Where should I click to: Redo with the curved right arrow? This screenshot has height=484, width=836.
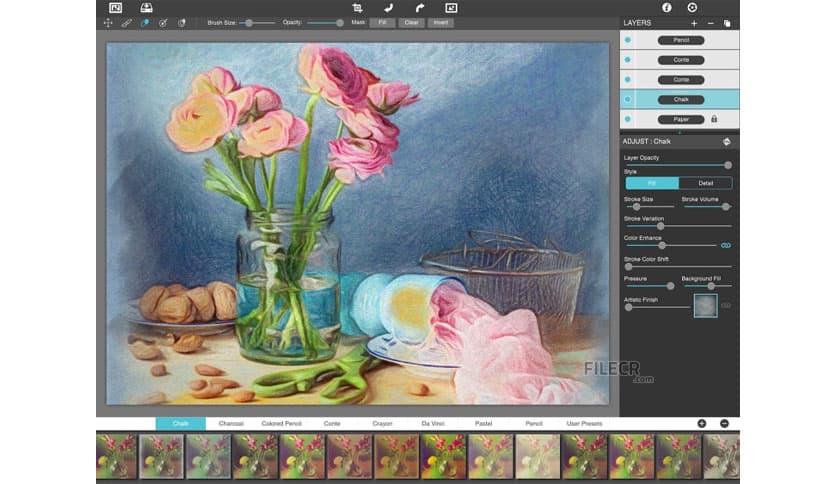tap(420, 7)
